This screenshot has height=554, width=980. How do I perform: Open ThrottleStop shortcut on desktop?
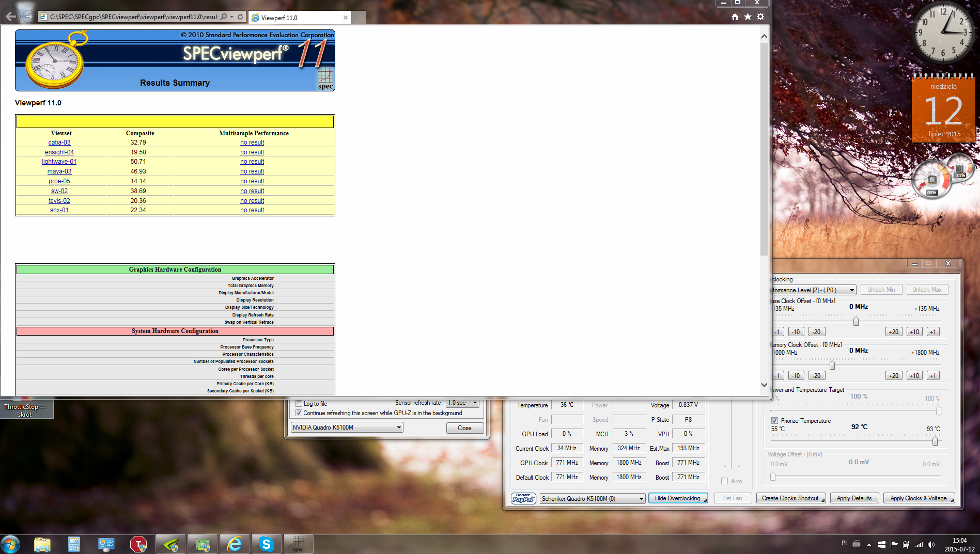[x=25, y=410]
